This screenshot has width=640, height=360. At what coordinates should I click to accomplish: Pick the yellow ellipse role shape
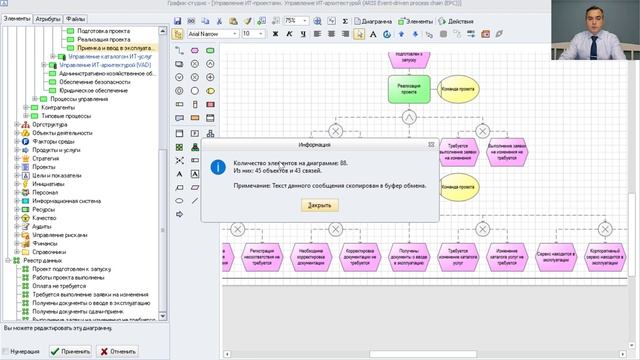pos(210,91)
